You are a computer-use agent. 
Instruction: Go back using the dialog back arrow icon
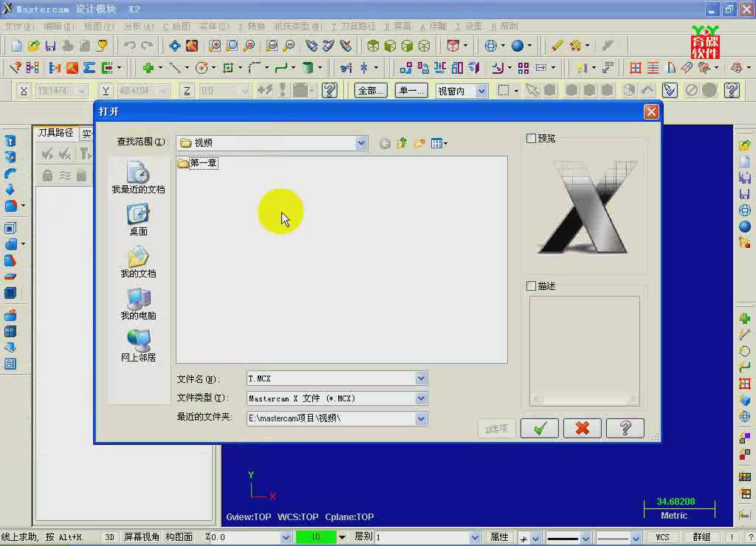click(385, 143)
